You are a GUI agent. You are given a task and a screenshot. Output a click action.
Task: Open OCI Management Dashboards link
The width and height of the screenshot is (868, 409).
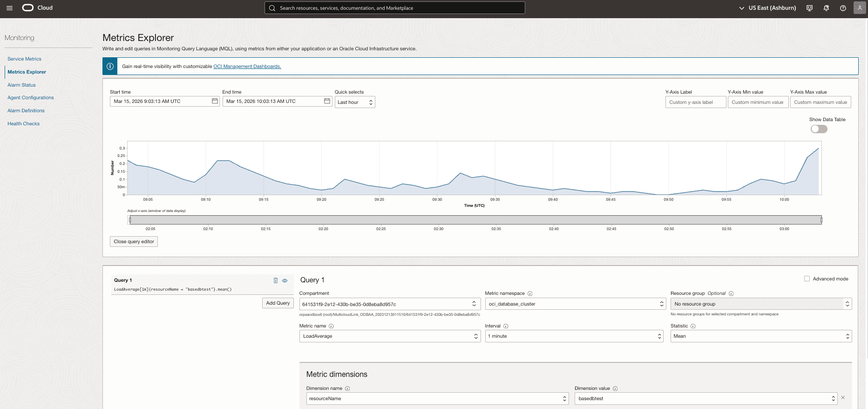point(247,67)
